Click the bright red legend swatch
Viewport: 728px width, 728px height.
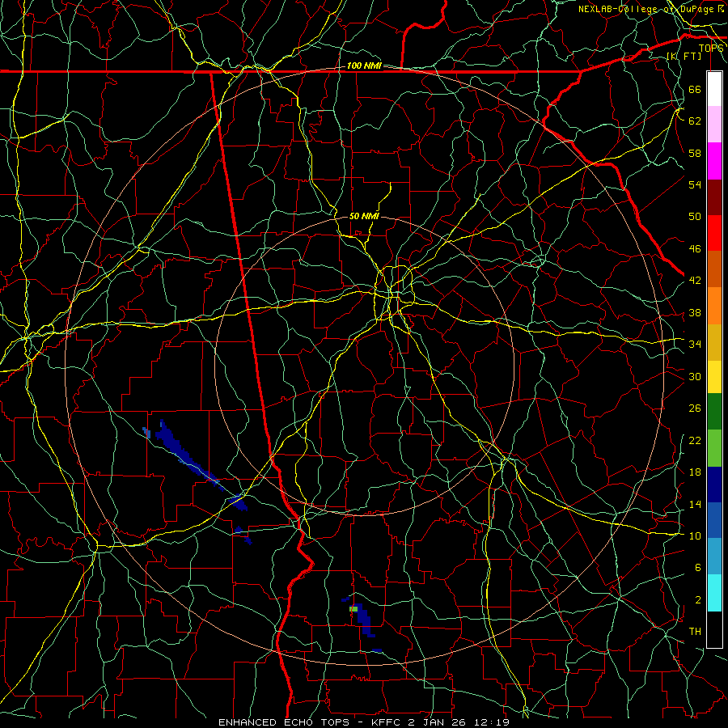pyautogui.click(x=714, y=233)
